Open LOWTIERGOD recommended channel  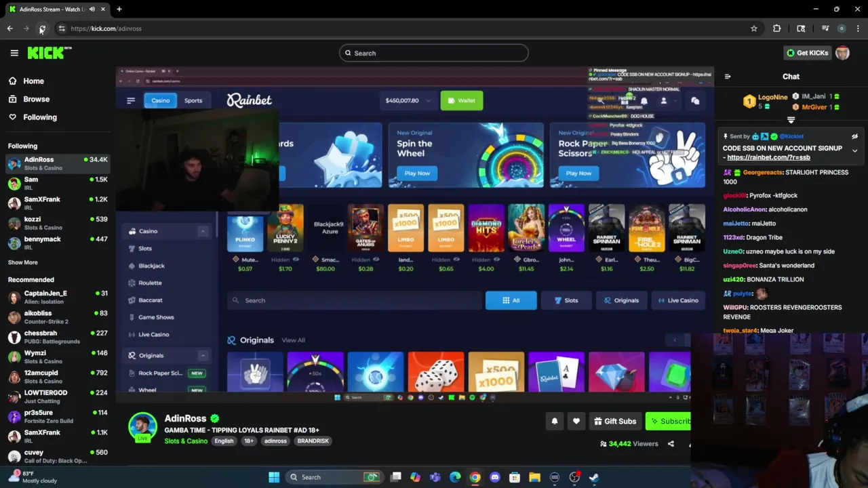click(x=57, y=396)
